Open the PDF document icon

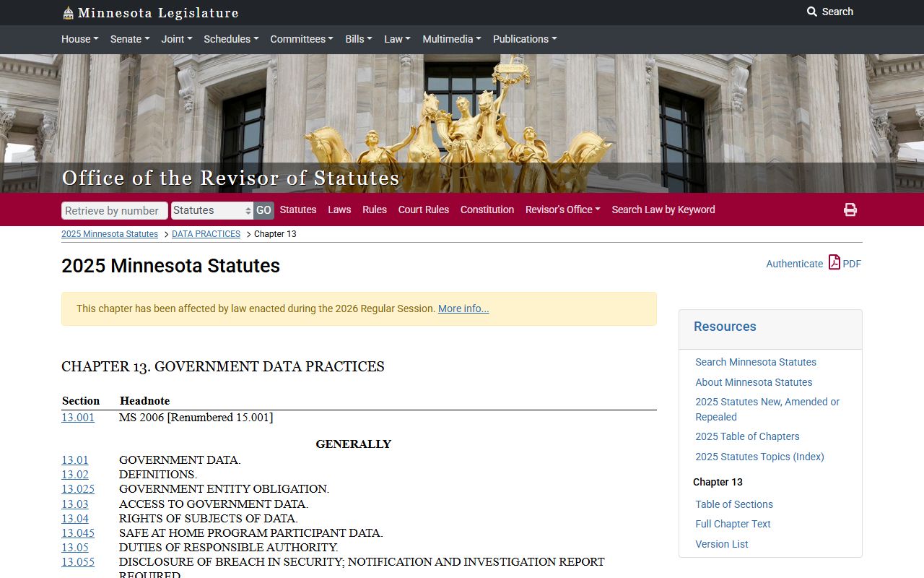click(834, 262)
